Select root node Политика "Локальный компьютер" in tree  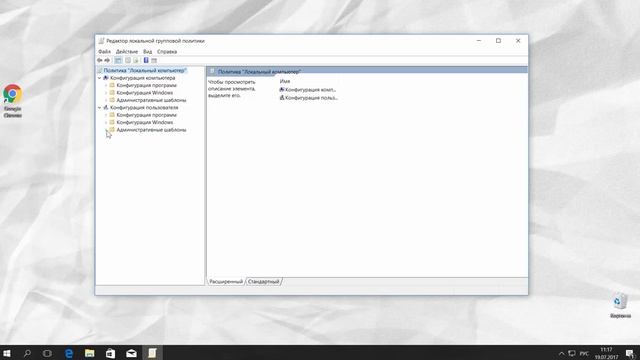145,70
